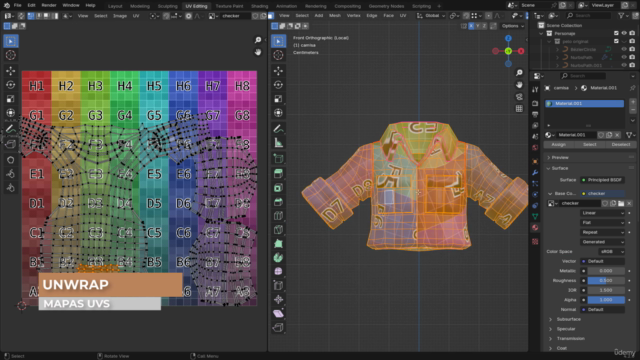Select the Scale tool in the 3D viewport toolbar

[278, 99]
